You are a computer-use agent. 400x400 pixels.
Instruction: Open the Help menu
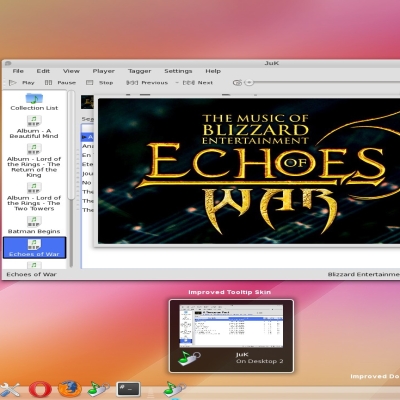[213, 71]
